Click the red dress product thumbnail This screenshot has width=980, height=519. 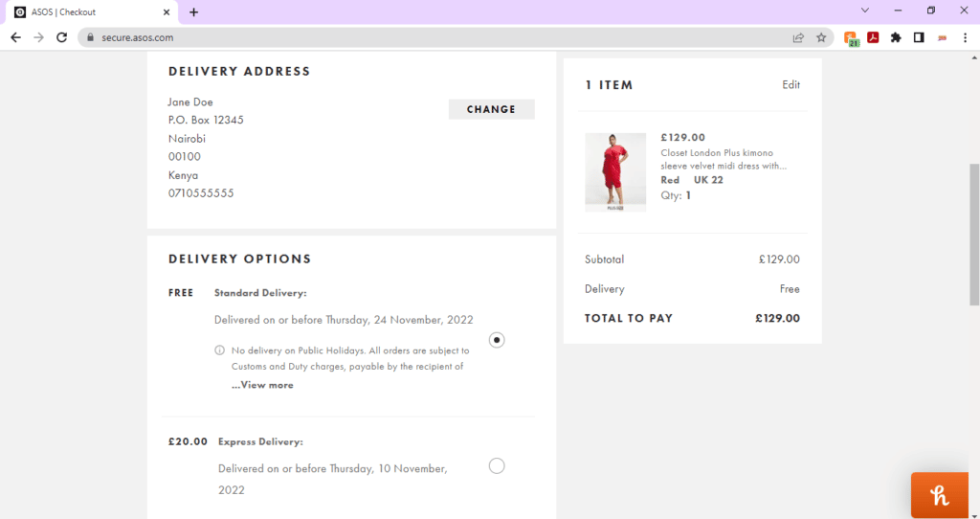tap(615, 171)
